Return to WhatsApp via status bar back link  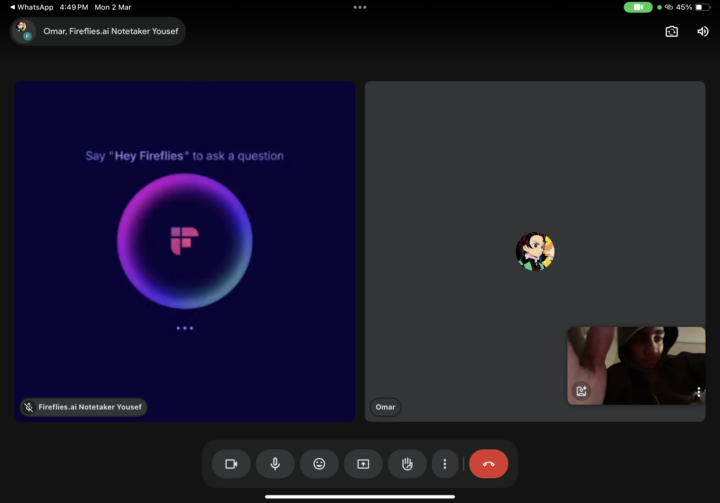click(31, 7)
